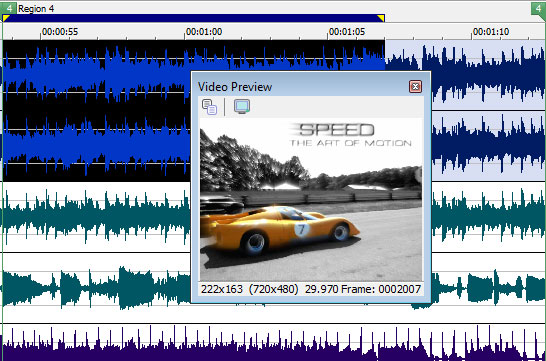Screen dimensions: 546x361
Task: Click the purple bottom waveform channel
Action: click(273, 343)
